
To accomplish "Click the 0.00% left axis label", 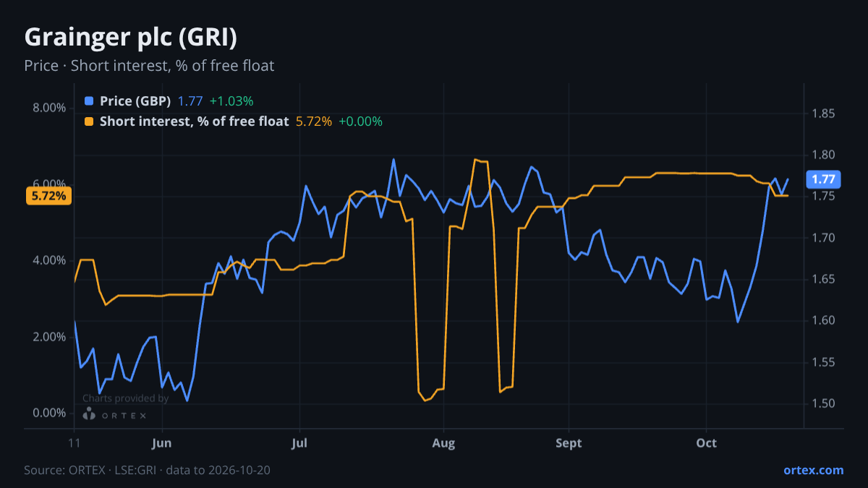I will pos(50,413).
